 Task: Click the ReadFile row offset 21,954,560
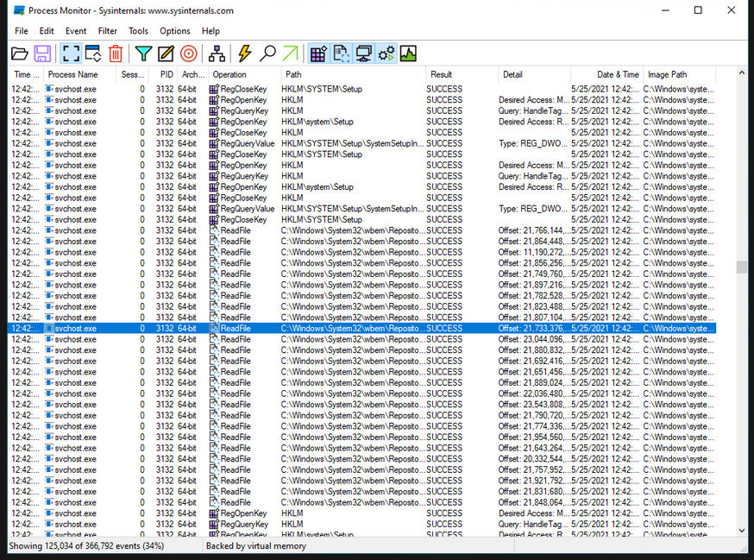362,437
